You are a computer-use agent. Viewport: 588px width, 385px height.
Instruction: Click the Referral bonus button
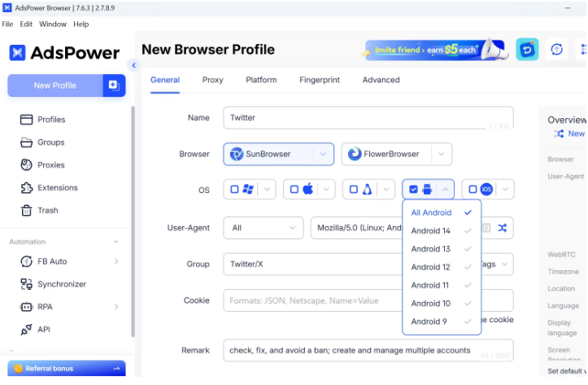[x=67, y=369]
